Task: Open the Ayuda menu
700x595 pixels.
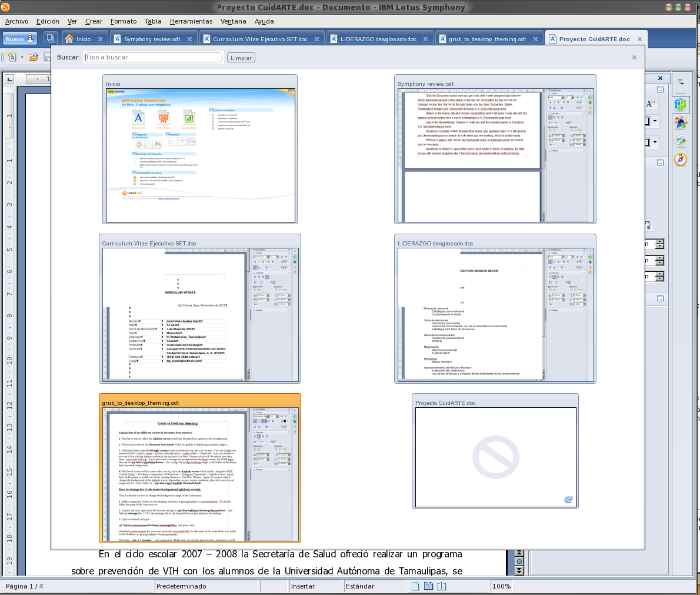Action: [264, 21]
